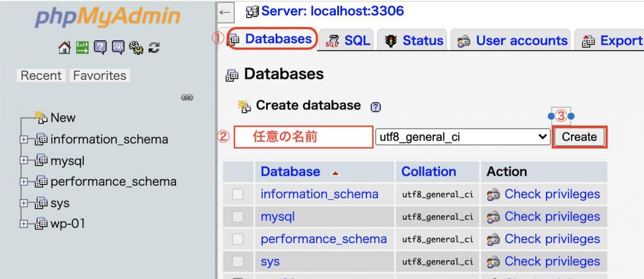Open mysql link in table
Viewport: 644px width, 279px height.
(x=277, y=217)
